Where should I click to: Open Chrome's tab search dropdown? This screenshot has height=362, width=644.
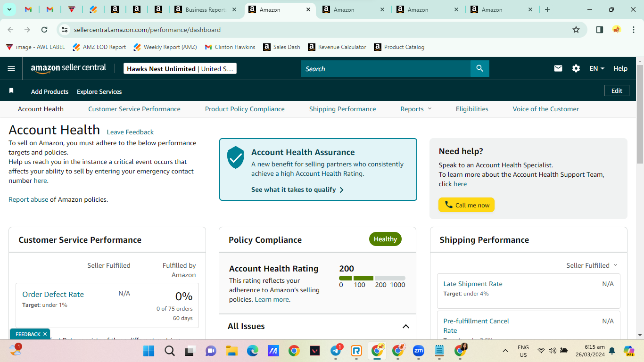point(9,9)
